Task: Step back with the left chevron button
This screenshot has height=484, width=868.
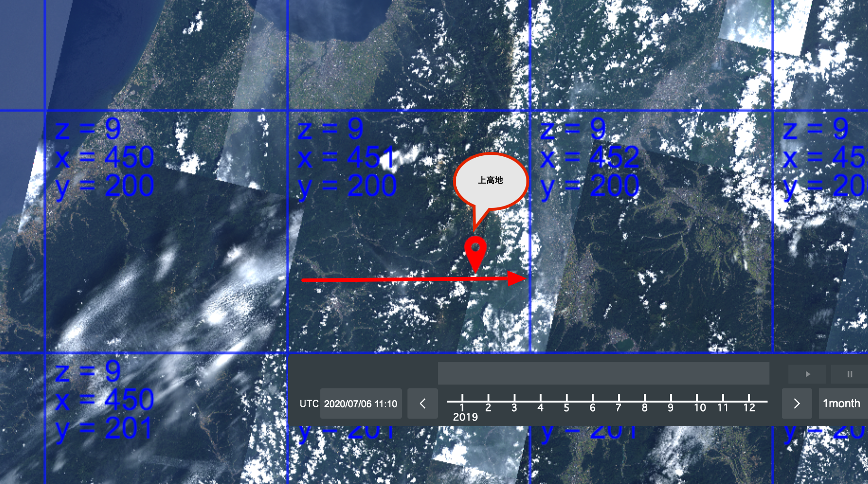Action: coord(423,403)
